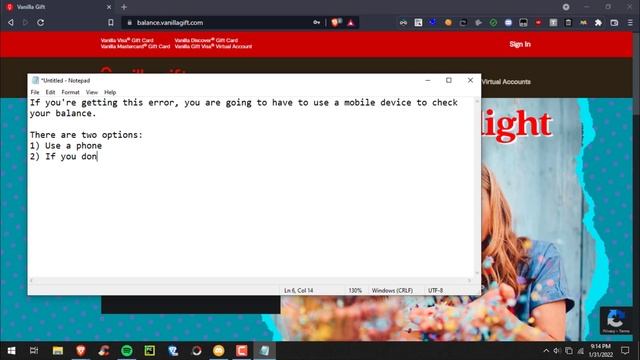640x360 pixels.
Task: Click 'UTF-8' encoding in status bar
Action: 435,290
